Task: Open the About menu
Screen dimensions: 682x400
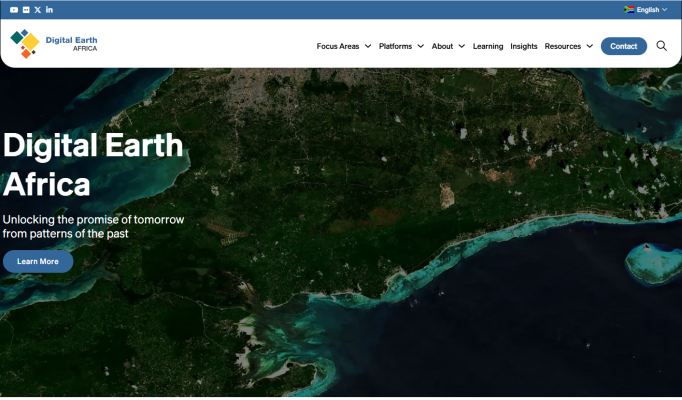Action: (x=442, y=46)
